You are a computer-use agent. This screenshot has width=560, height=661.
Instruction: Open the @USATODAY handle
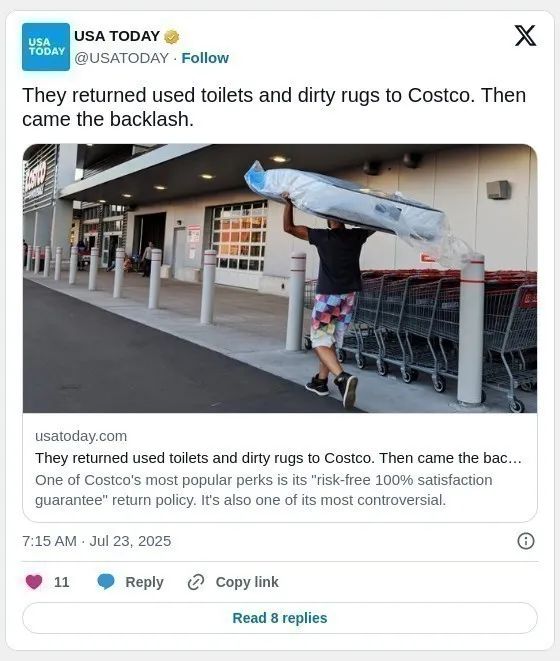(x=121, y=58)
